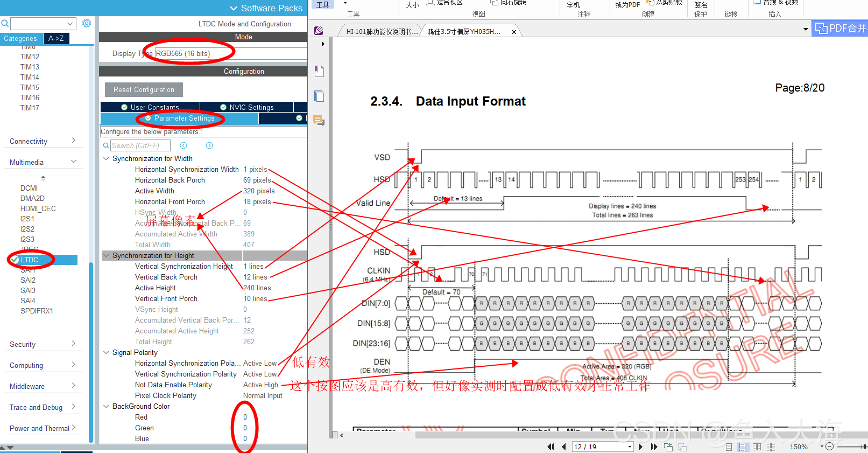This screenshot has width=868, height=453.
Task: Go to the next PDF page
Action: 640,447
